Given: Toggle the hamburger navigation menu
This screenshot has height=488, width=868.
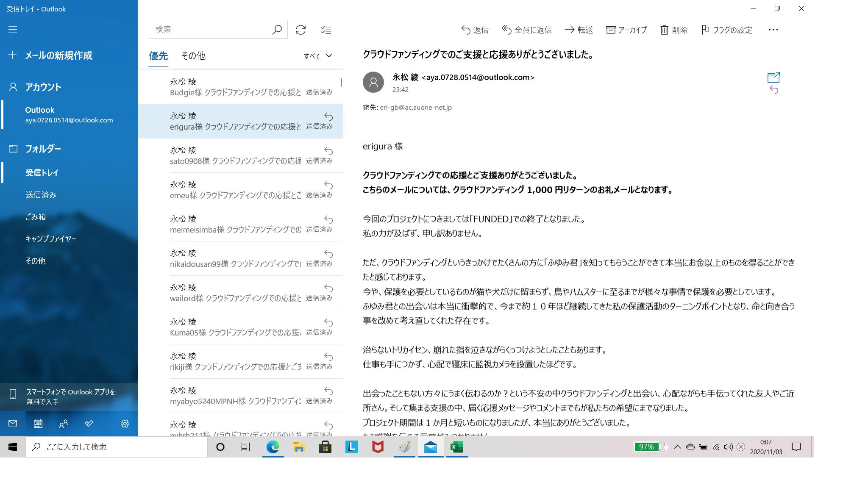Looking at the screenshot, I should click(x=13, y=29).
